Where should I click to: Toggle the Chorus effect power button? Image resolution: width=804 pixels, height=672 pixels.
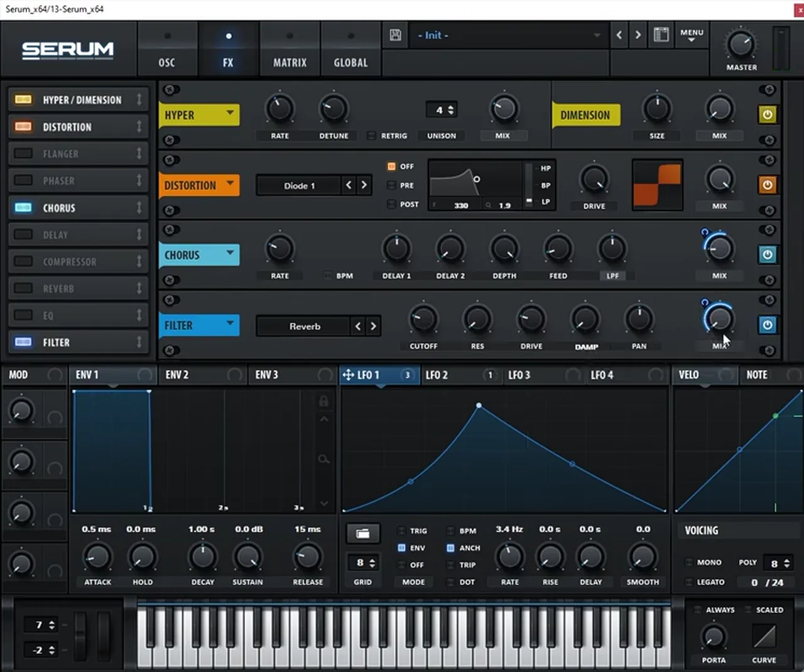click(768, 255)
